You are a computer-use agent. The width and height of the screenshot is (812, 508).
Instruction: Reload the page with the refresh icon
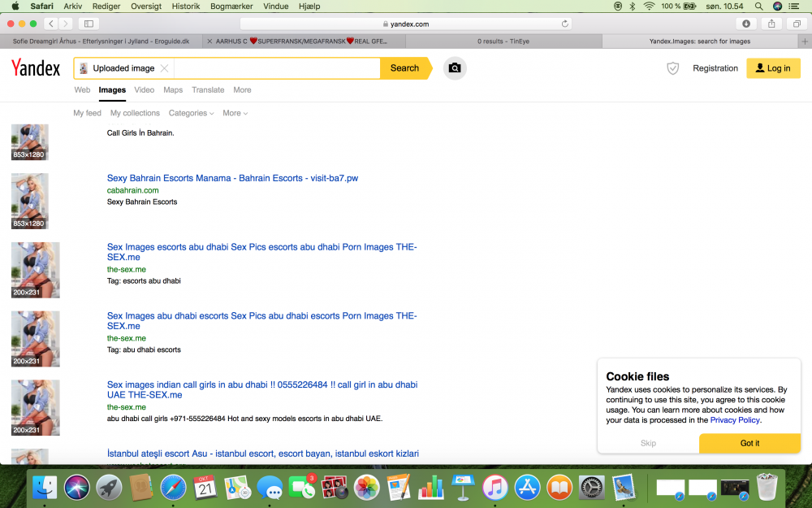564,24
